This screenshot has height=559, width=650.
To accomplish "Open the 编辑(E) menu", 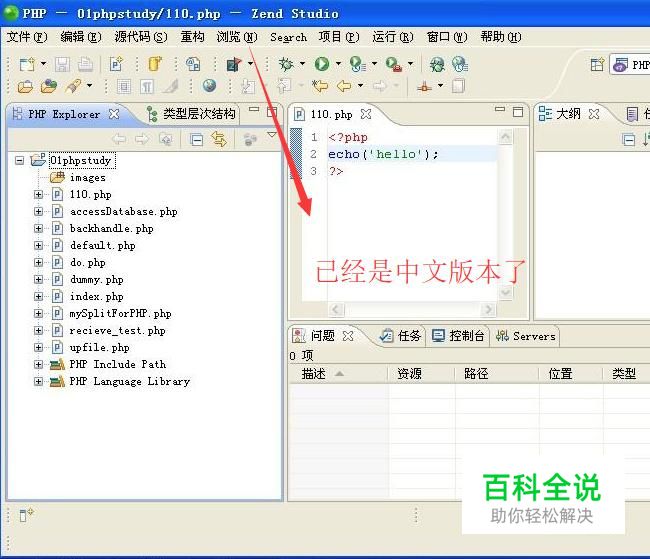I will click(x=81, y=37).
